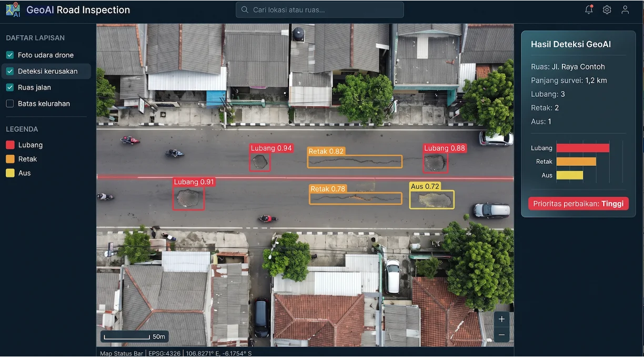Viewport: 644px width, 357px height.
Task: Zoom out the map with minus button
Action: (x=501, y=335)
